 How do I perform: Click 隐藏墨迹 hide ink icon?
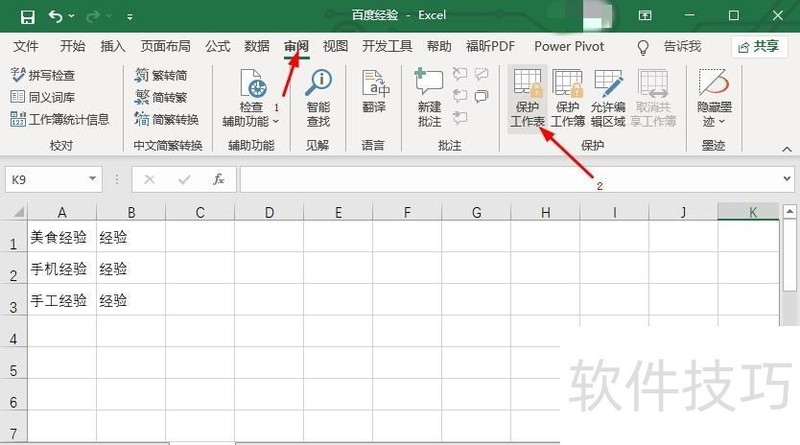click(x=714, y=84)
